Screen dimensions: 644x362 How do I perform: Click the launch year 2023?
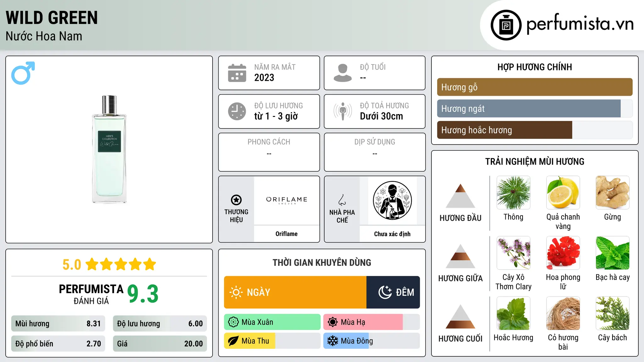[x=264, y=78]
